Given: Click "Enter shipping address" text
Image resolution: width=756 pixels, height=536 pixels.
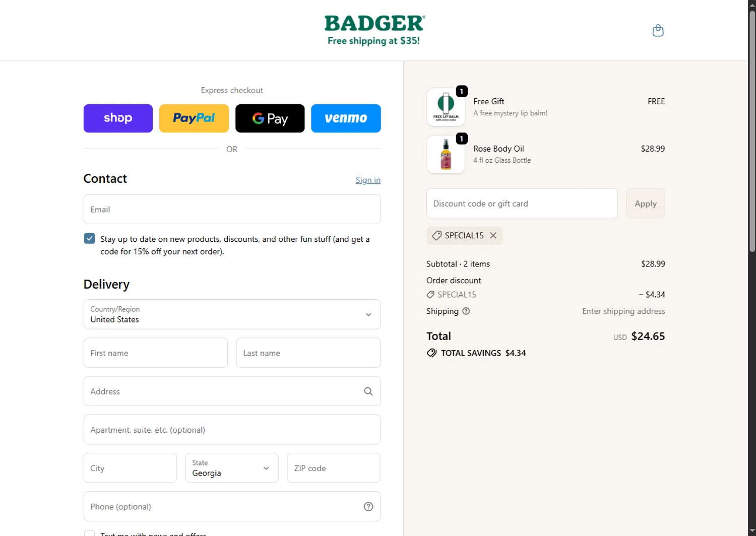Looking at the screenshot, I should [623, 311].
